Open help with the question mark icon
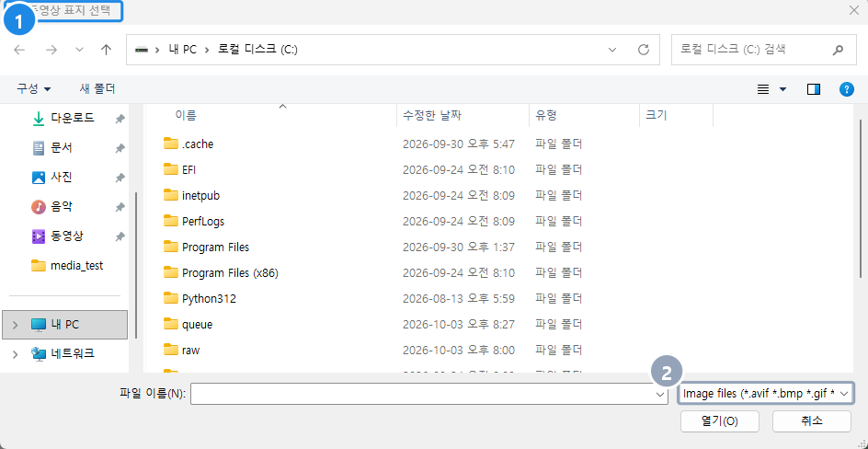This screenshot has width=868, height=449. click(847, 89)
